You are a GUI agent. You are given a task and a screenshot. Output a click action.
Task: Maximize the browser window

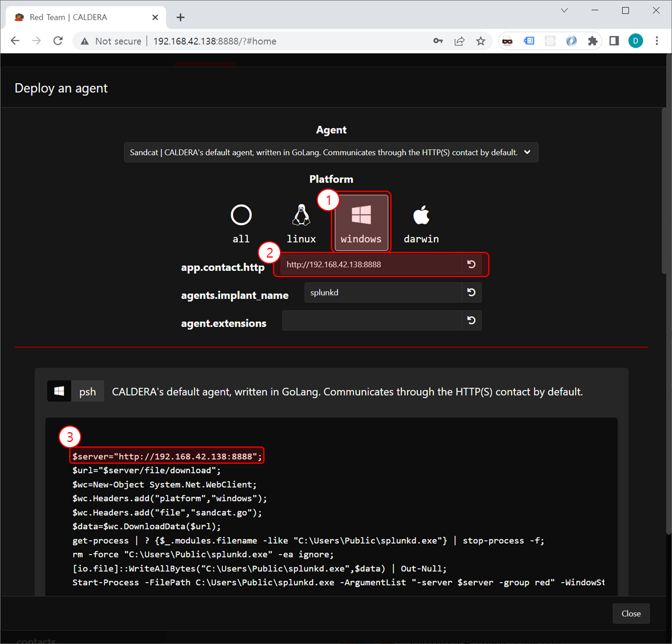(x=625, y=10)
